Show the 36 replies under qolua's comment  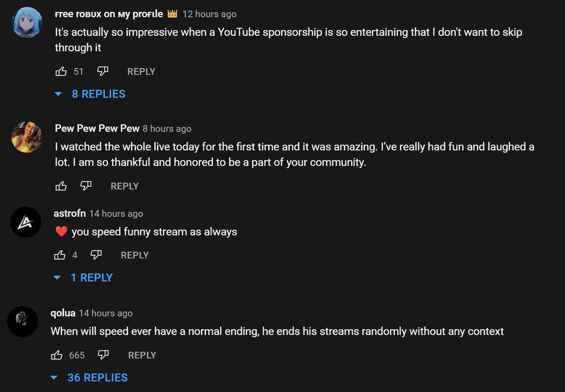pos(97,377)
